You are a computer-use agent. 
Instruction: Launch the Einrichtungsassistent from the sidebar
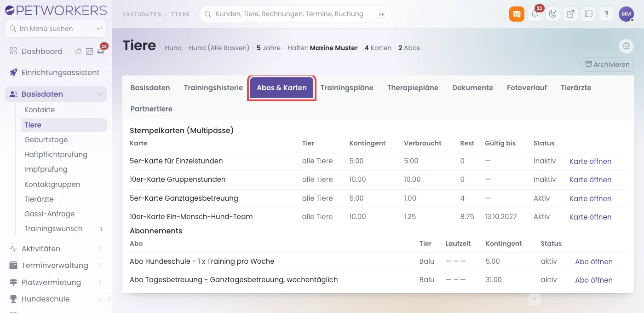pos(56,72)
